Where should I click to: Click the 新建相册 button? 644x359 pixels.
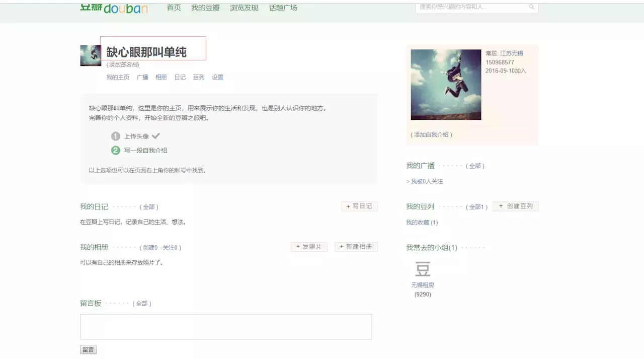point(356,247)
